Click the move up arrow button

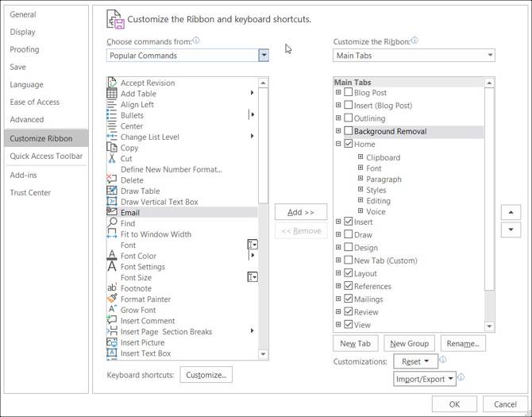[511, 212]
